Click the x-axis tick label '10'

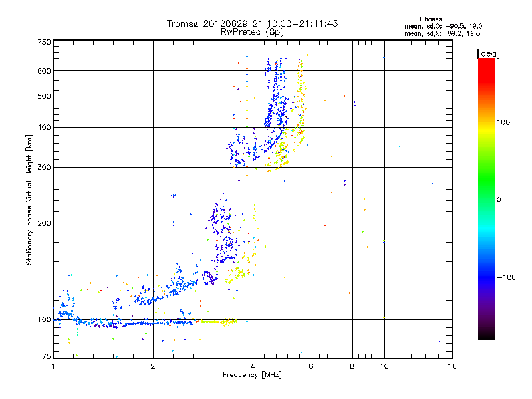pos(384,366)
